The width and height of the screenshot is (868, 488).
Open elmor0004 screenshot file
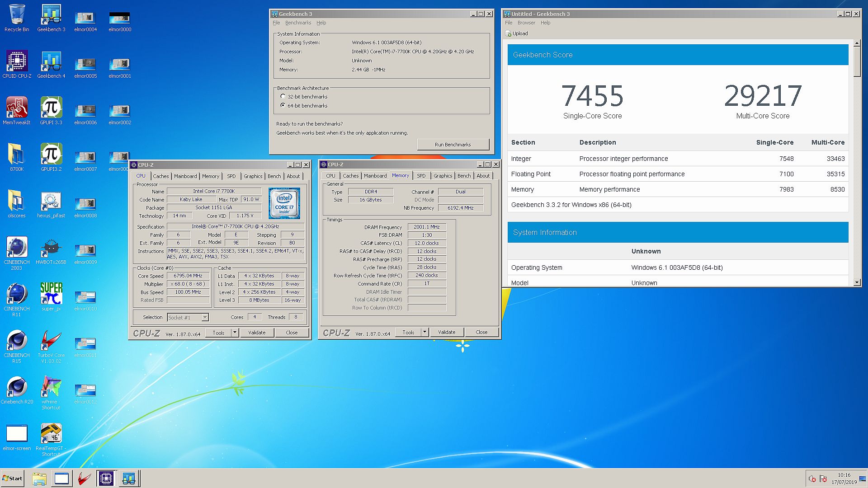click(x=85, y=21)
